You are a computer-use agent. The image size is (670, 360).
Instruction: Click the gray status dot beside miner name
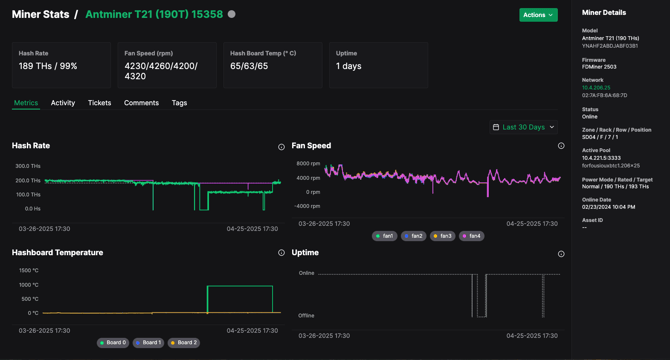[x=232, y=14]
